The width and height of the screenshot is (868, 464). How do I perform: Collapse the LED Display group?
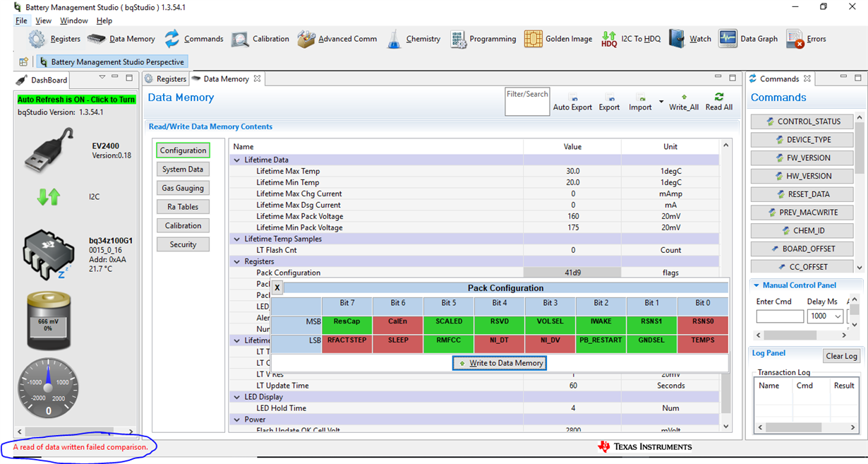[237, 398]
